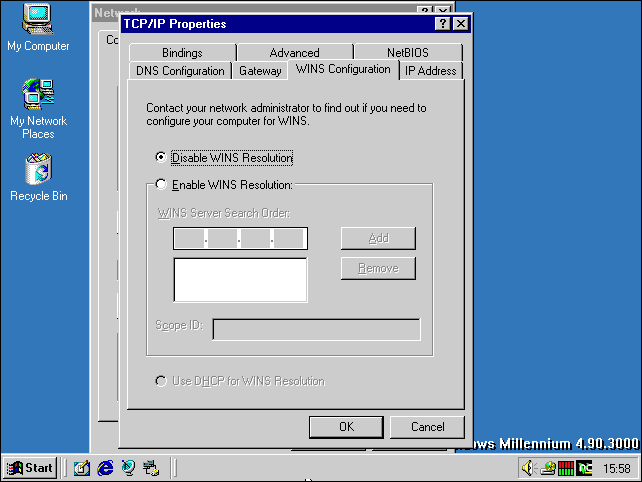Viewport: 642px width, 482px height.
Task: Click the network computers quick launch icon
Action: click(151, 468)
